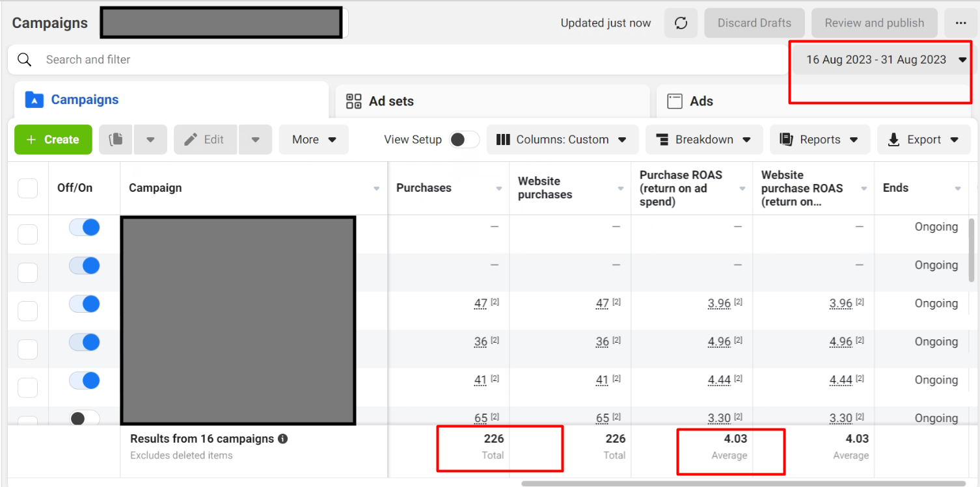Viewport: 980px width, 487px height.
Task: Open the Reports dropdown
Action: click(819, 140)
